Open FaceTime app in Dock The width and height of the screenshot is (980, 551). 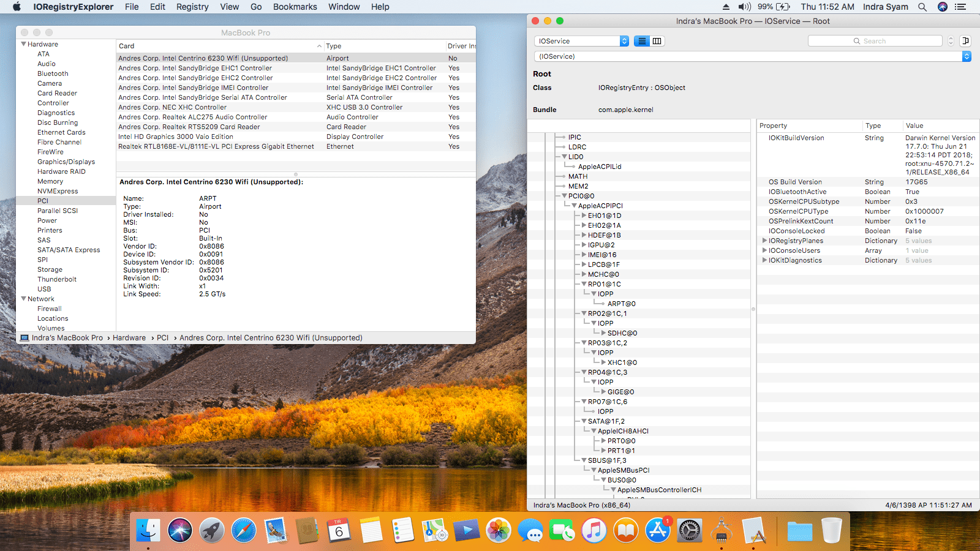tap(562, 530)
